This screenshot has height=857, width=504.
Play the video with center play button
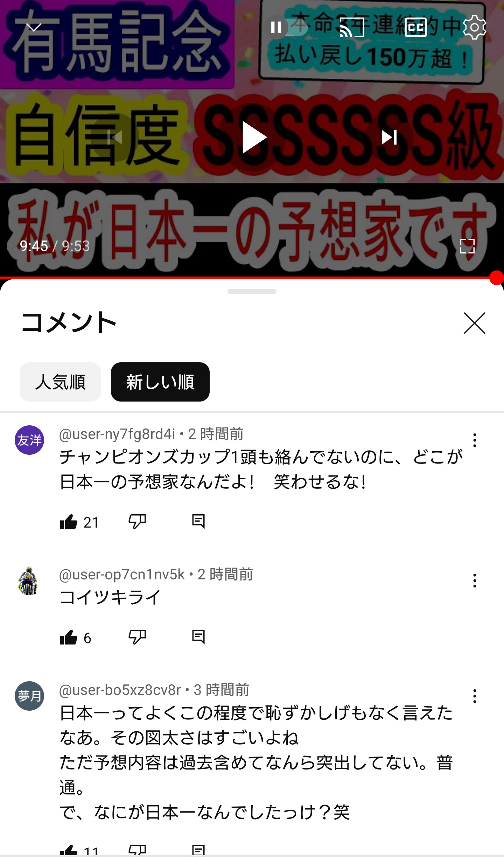coord(253,137)
